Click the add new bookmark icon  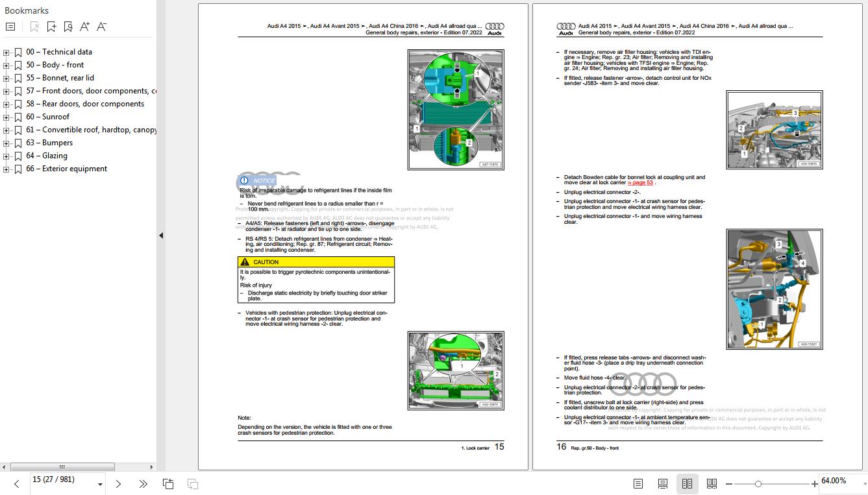(51, 27)
